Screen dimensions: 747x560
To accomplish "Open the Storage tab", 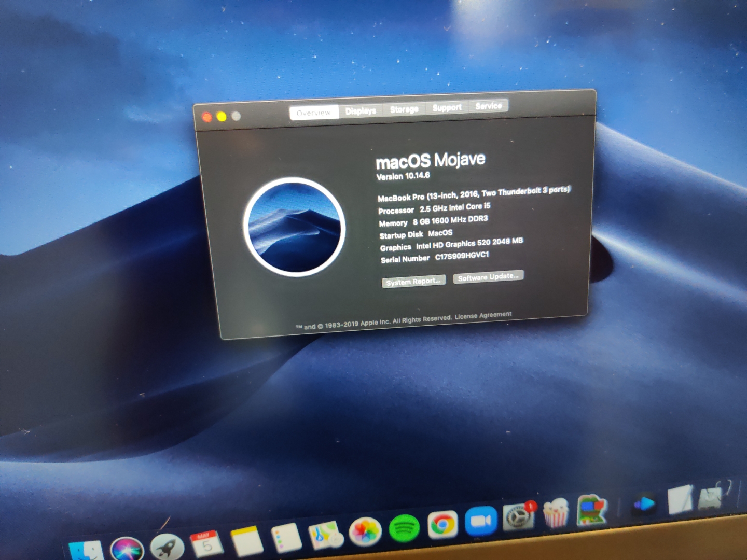I will pos(404,109).
